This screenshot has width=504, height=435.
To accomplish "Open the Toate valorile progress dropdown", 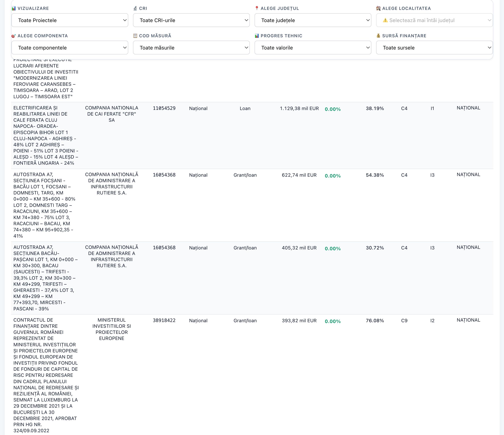I will pyautogui.click(x=313, y=48).
